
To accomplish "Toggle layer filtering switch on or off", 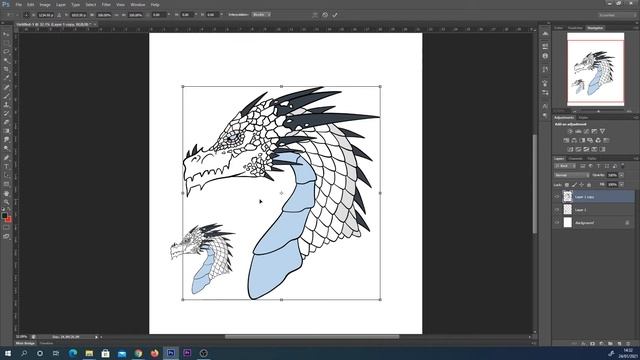I will tap(622, 166).
